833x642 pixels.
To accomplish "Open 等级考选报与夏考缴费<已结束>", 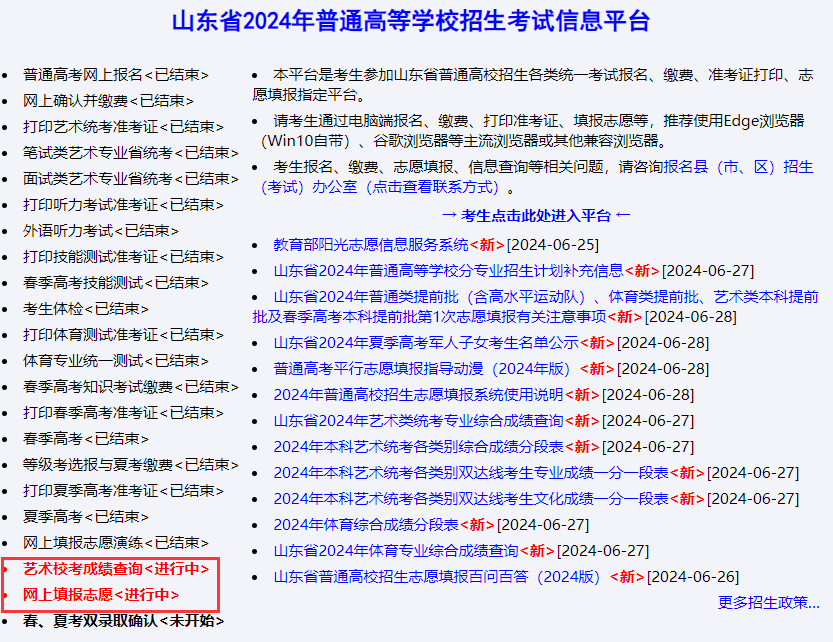I will click(x=130, y=466).
